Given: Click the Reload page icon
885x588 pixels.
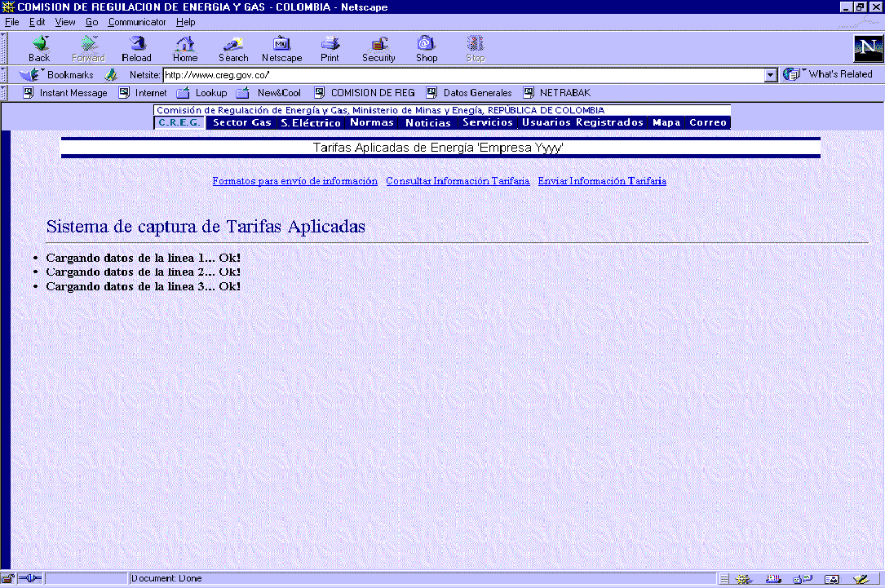Looking at the screenshot, I should [x=136, y=47].
